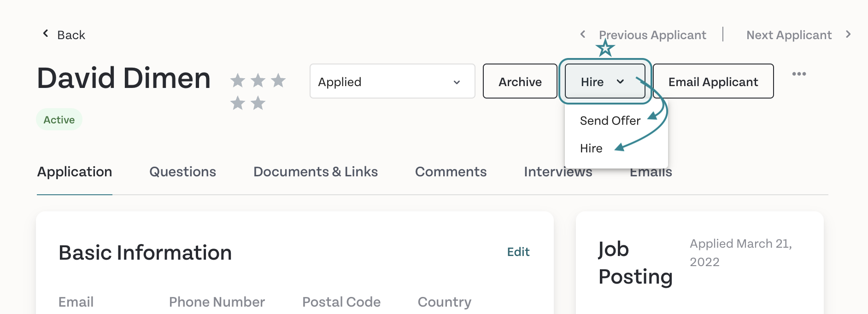Go back using the Back link

71,35
